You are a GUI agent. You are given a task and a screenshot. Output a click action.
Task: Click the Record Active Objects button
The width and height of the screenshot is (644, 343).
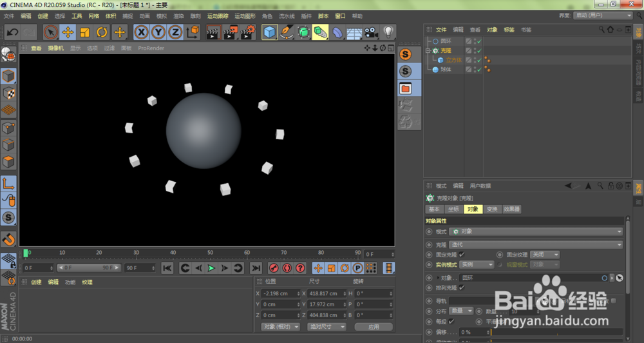274,268
